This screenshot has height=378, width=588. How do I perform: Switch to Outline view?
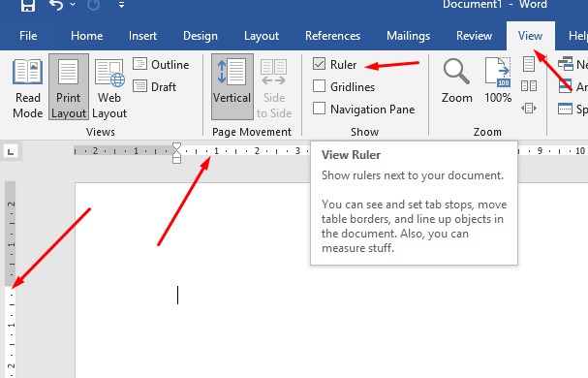[x=161, y=65]
